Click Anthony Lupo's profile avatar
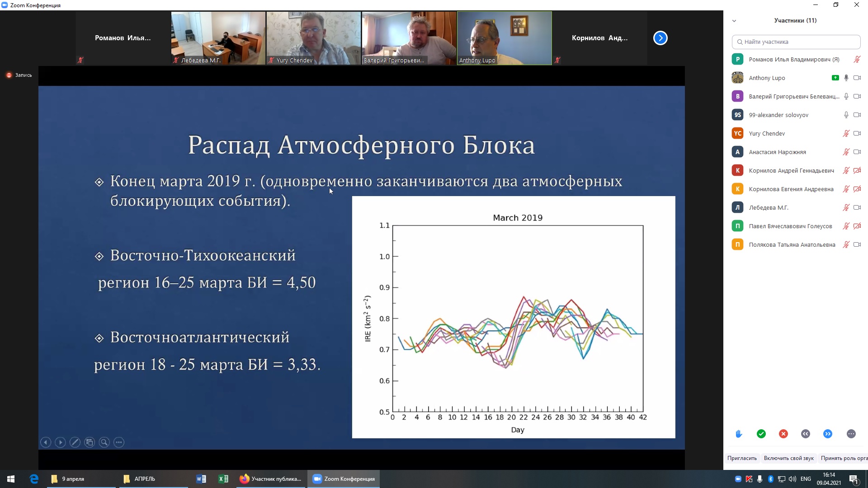 (x=738, y=78)
